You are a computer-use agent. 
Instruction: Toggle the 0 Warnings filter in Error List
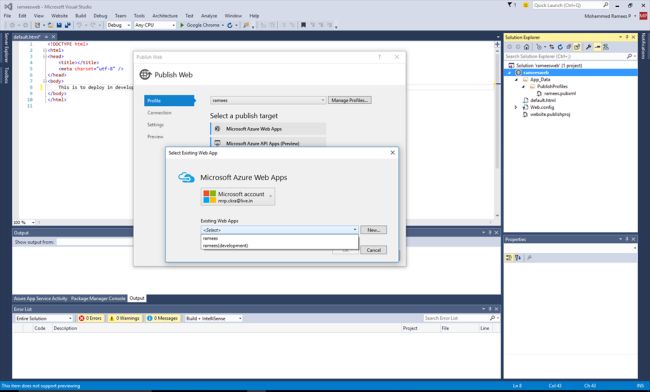124,318
